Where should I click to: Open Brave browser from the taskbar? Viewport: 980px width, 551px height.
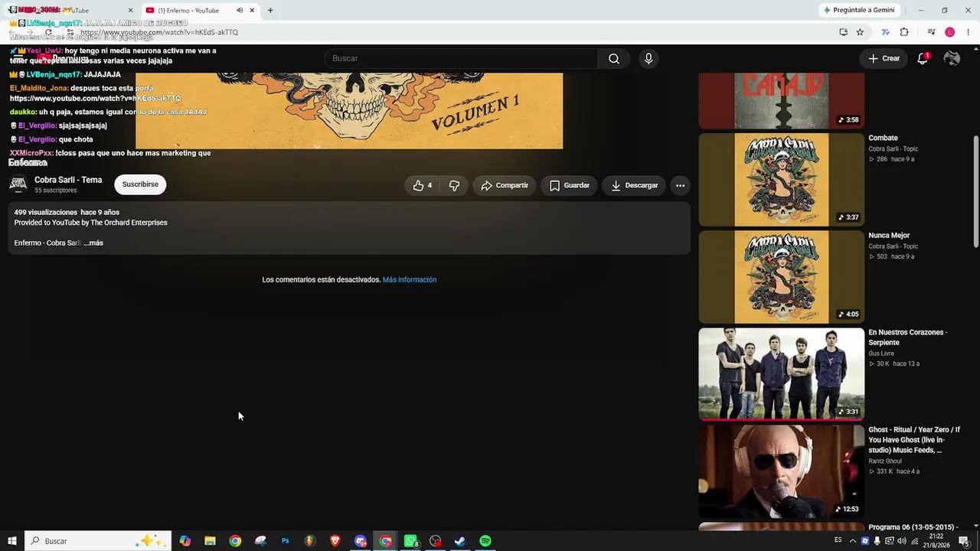335,541
